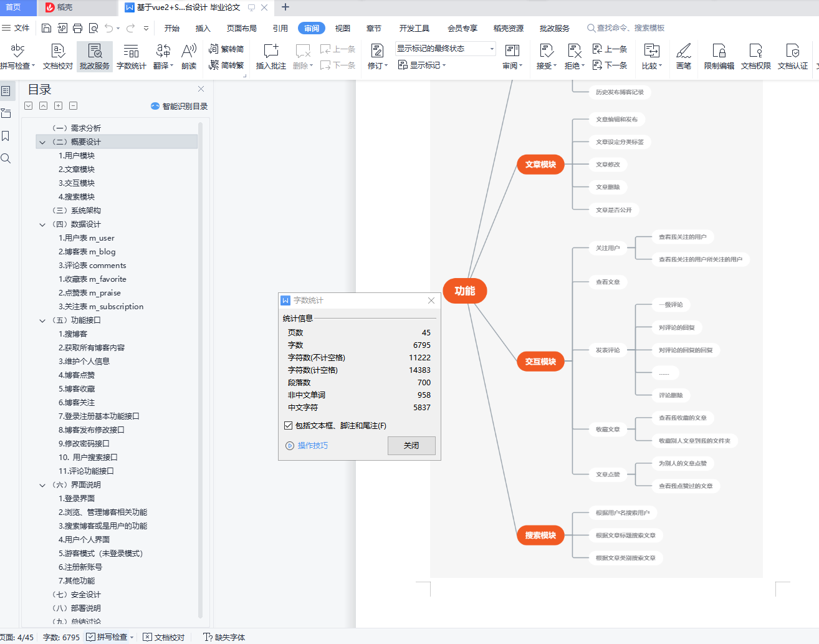The width and height of the screenshot is (819, 644).
Task: Close the 目录 outline panel
Action: point(201,89)
